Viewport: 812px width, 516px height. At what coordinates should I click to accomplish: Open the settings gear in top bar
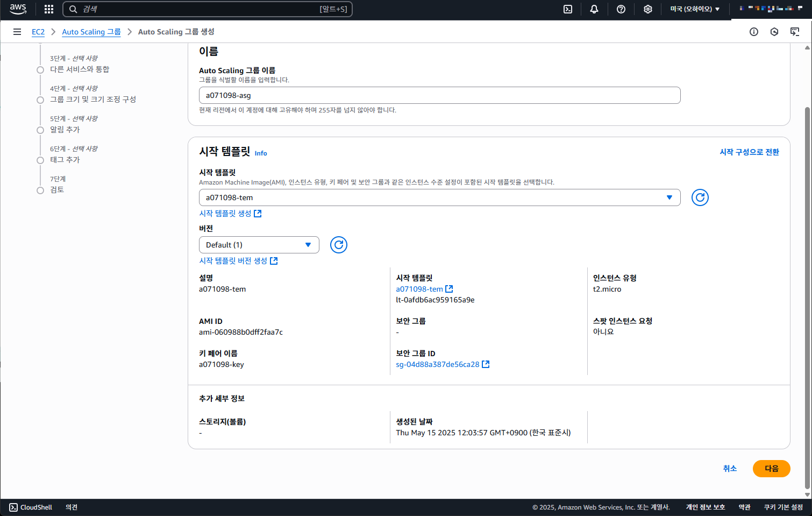(648, 9)
